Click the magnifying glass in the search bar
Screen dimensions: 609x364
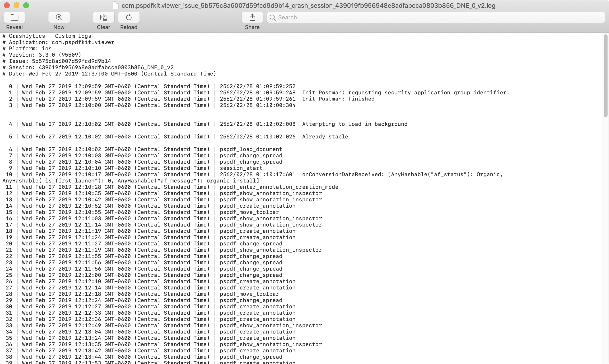pyautogui.click(x=273, y=17)
